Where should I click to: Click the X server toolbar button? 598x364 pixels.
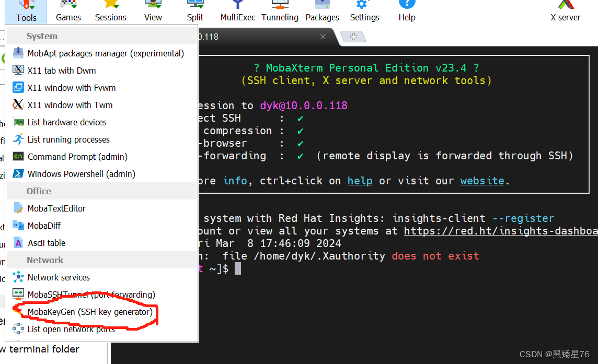point(565,11)
